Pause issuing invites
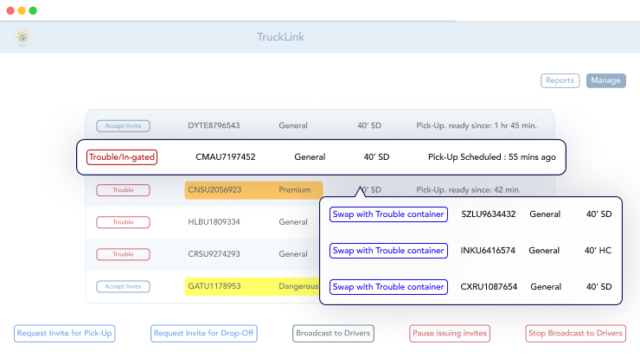640x364 pixels. 449,333
